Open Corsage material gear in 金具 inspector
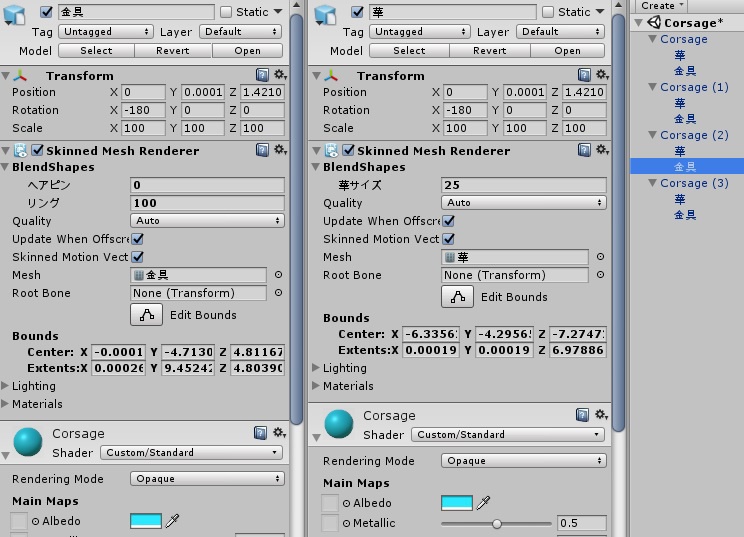 coord(279,433)
